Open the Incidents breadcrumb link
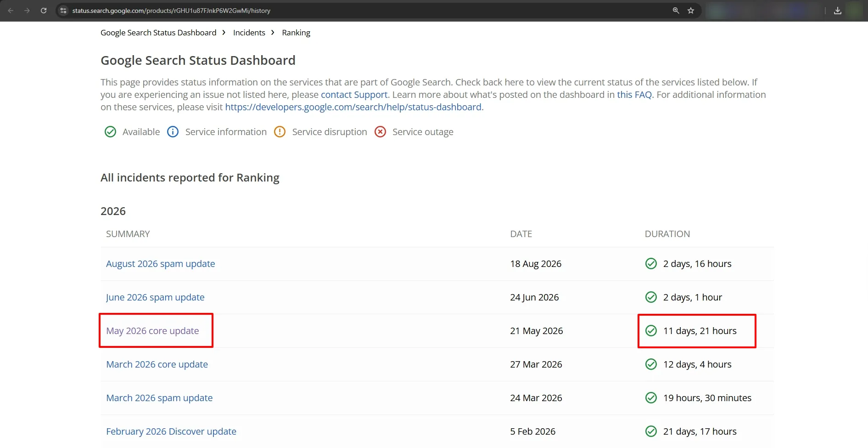This screenshot has width=868, height=448. coord(249,33)
